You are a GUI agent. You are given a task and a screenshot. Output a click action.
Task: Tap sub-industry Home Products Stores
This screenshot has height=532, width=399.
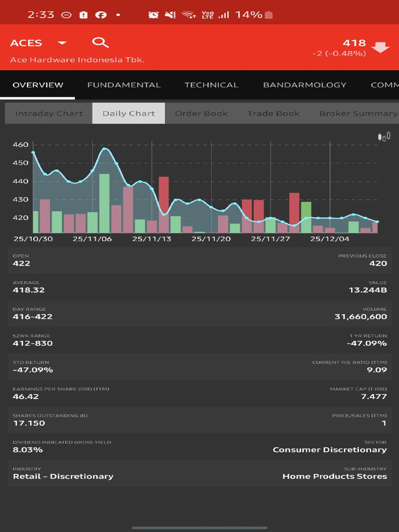(335, 476)
